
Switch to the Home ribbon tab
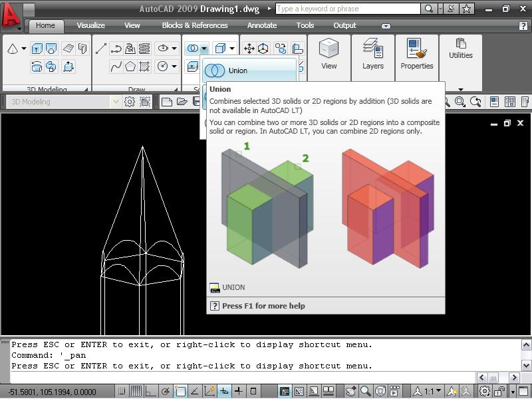(45, 25)
